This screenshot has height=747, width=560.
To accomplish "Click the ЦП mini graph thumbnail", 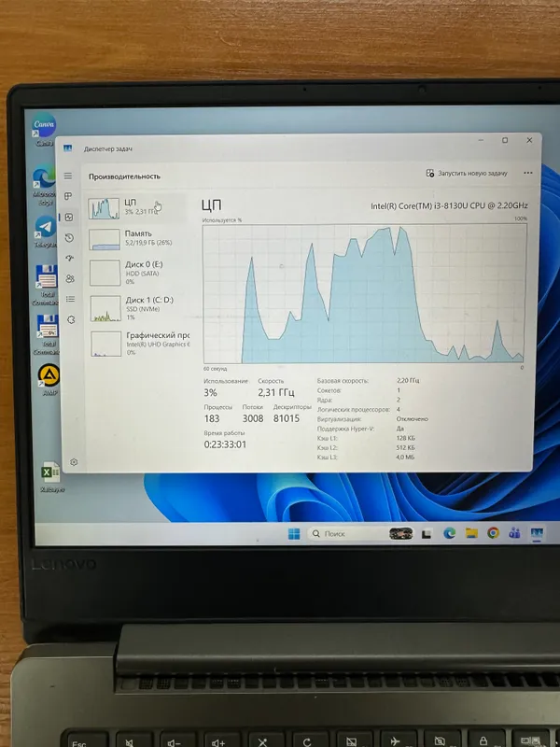I will 104,208.
